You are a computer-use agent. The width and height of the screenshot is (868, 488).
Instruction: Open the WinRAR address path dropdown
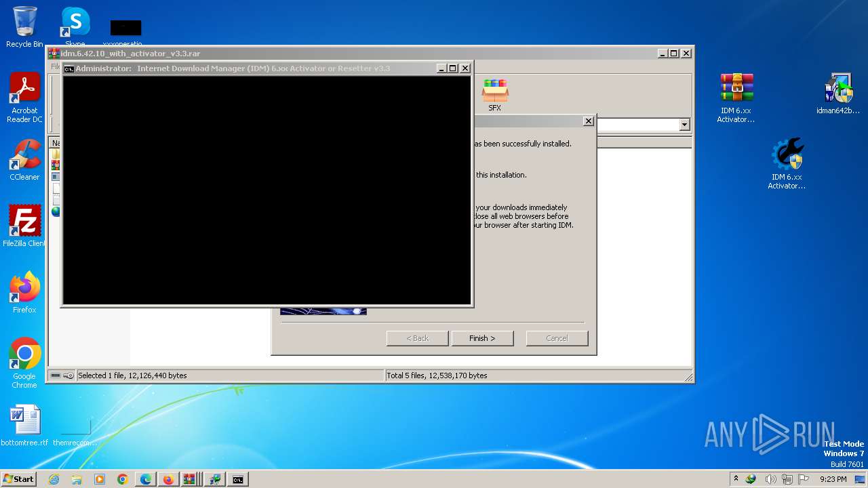pyautogui.click(x=684, y=125)
